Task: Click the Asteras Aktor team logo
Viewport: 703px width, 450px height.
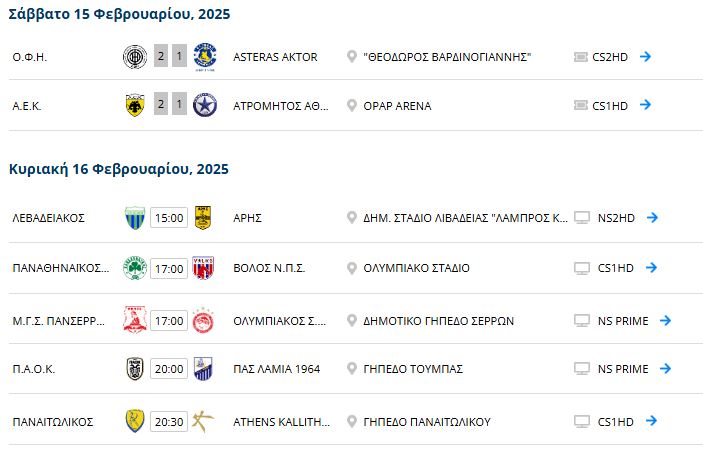Action: [205, 57]
